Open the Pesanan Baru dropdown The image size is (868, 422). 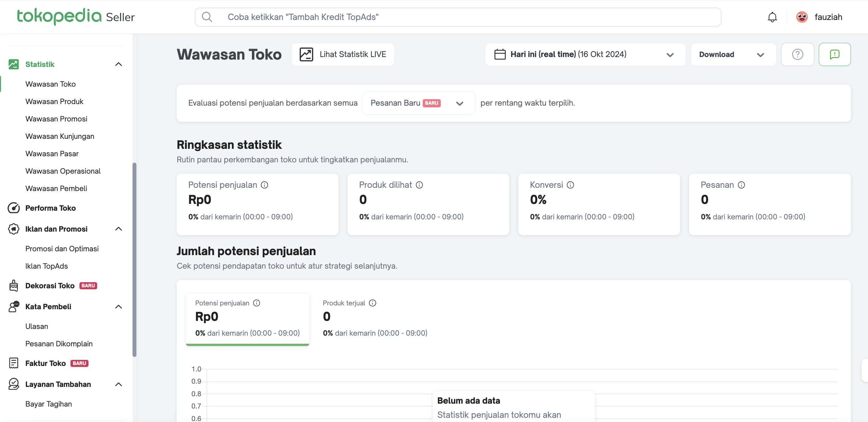pyautogui.click(x=419, y=103)
